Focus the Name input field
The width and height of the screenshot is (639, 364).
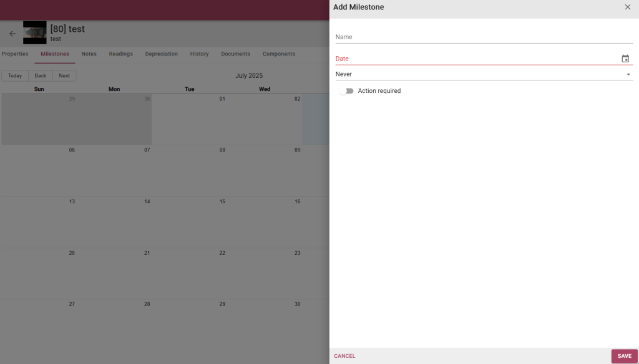[x=484, y=37]
